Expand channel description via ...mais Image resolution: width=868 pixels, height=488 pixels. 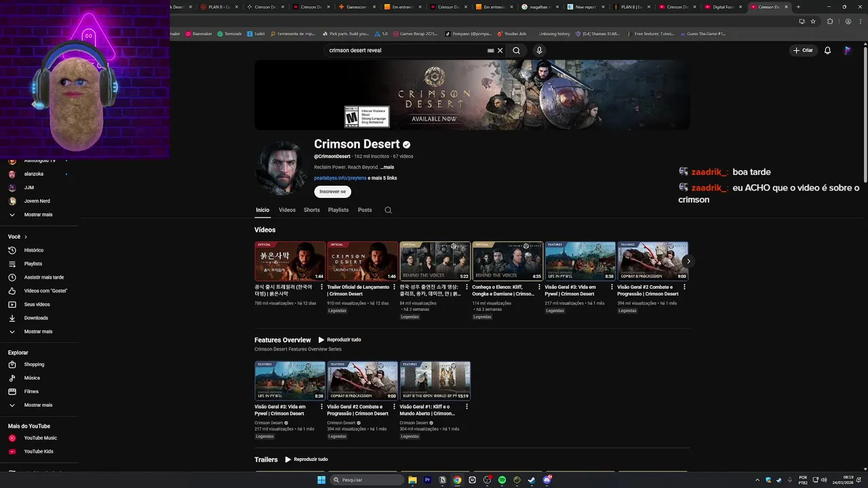(x=387, y=167)
